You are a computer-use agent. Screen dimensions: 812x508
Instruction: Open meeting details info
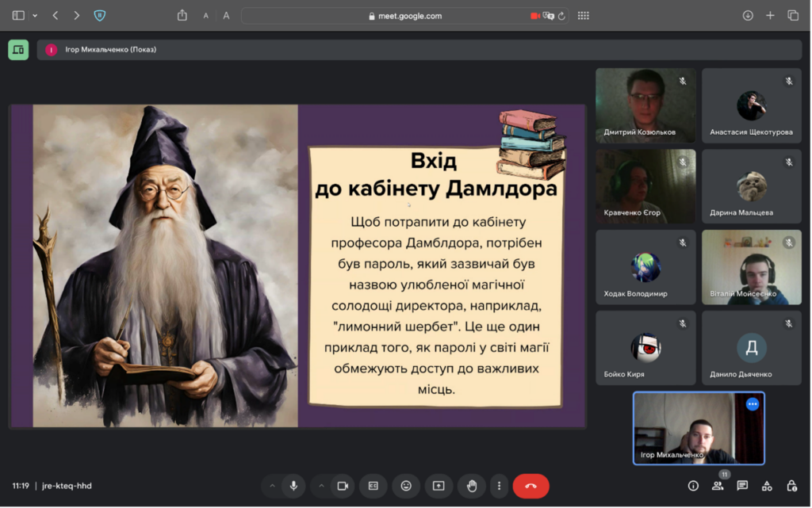pos(693,486)
